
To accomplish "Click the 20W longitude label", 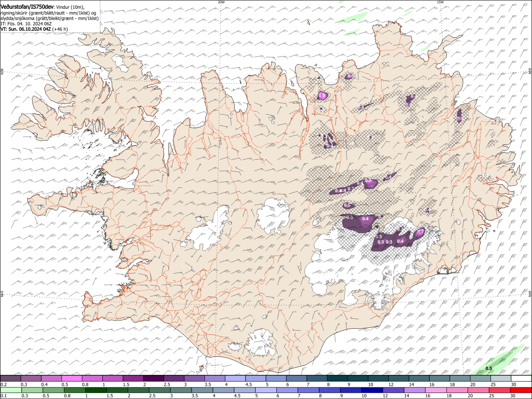I will [x=221, y=2].
